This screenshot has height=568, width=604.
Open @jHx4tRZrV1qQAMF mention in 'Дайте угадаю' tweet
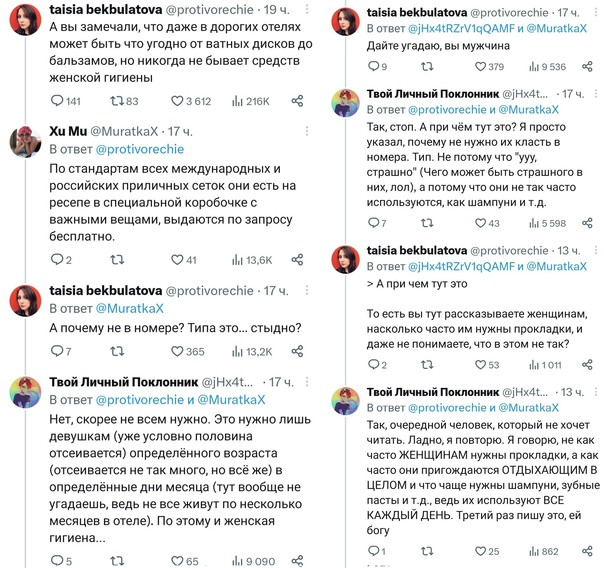click(x=461, y=28)
